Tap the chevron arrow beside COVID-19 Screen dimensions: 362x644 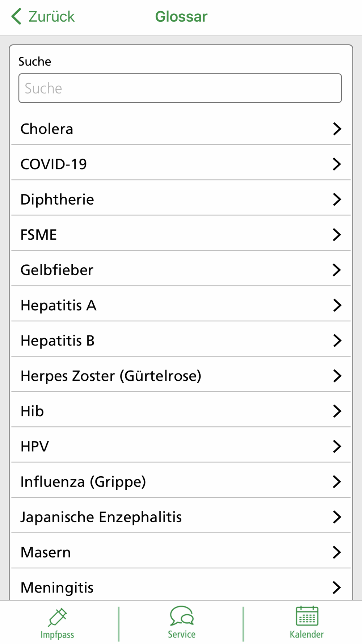point(337,164)
